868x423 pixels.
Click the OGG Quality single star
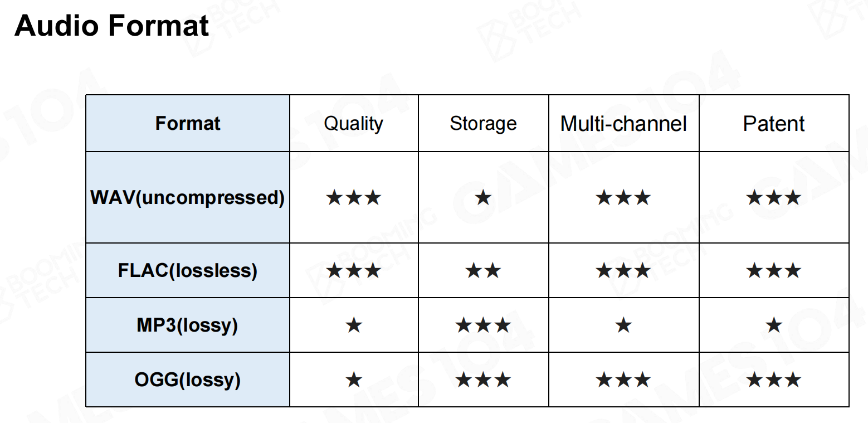click(354, 380)
